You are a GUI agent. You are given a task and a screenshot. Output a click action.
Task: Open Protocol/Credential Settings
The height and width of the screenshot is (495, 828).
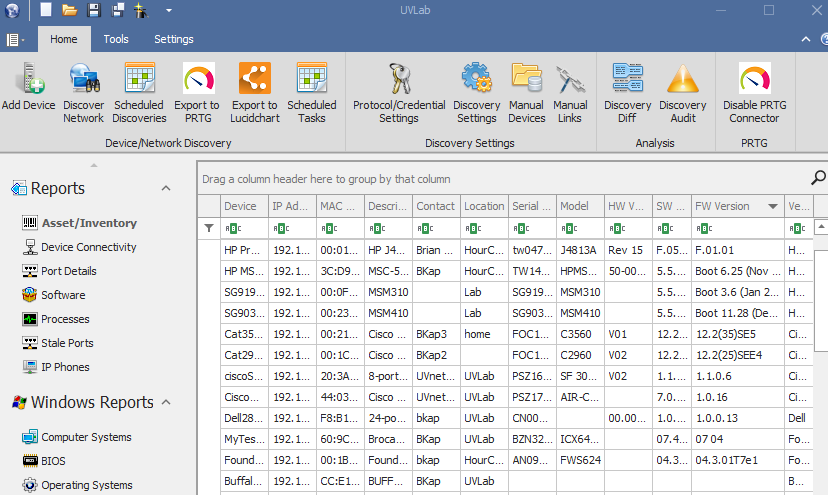click(x=399, y=93)
